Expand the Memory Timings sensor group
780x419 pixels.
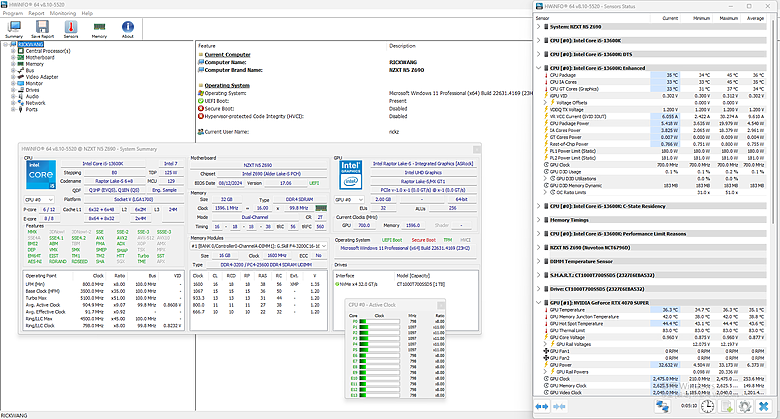pyautogui.click(x=538, y=219)
